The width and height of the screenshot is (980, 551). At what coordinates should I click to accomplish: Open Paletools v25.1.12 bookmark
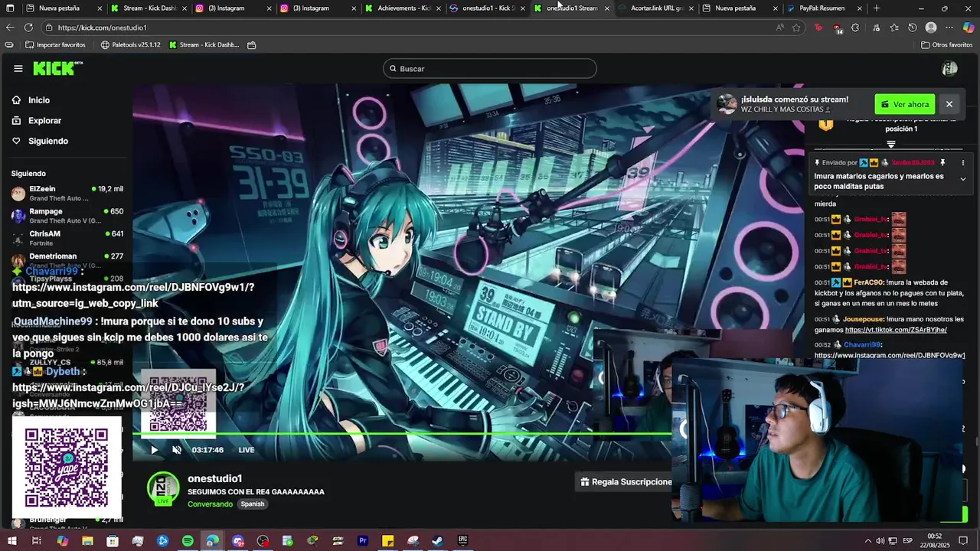(x=130, y=45)
